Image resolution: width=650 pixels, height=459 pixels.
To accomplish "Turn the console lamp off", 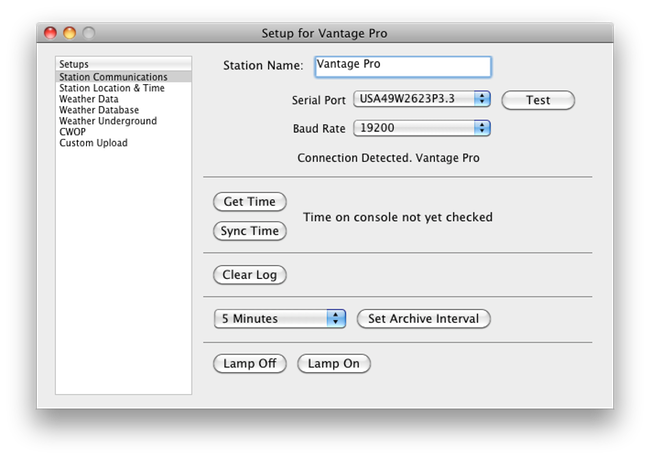I will 250,364.
